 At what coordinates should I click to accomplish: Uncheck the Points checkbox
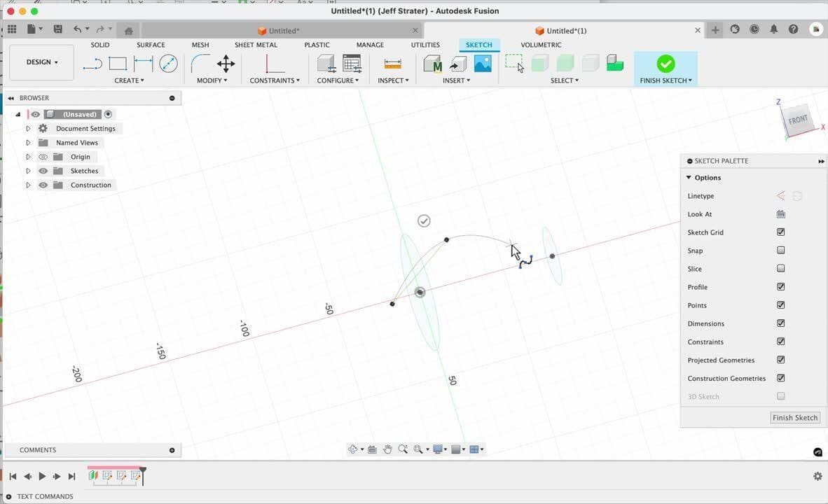(x=781, y=305)
